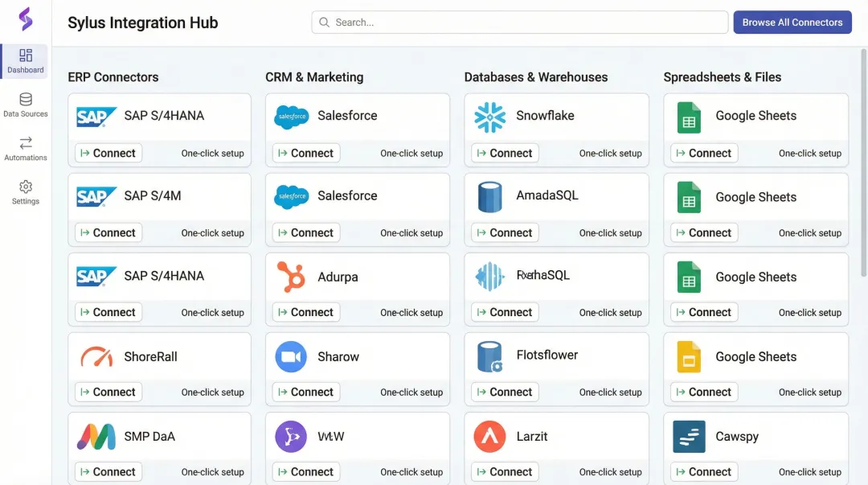The height and width of the screenshot is (485, 868).
Task: Select the SMP DaA rainbow icon
Action: [96, 435]
